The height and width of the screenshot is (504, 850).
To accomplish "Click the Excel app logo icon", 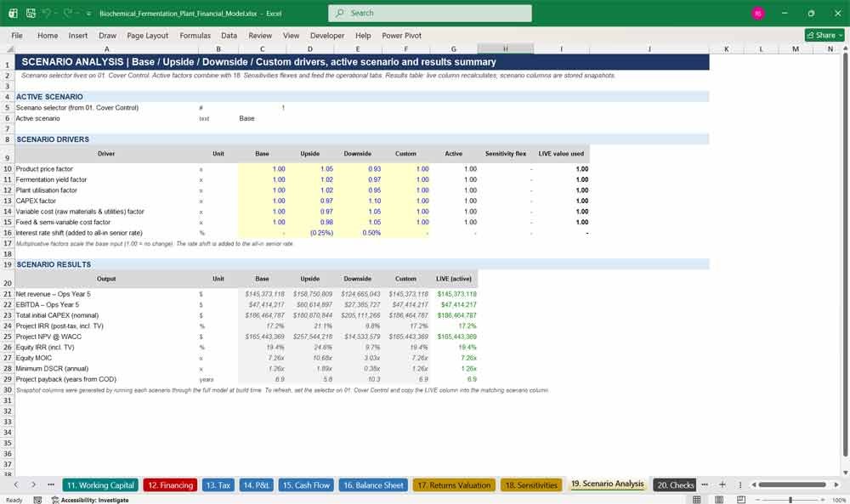I will pyautogui.click(x=13, y=13).
